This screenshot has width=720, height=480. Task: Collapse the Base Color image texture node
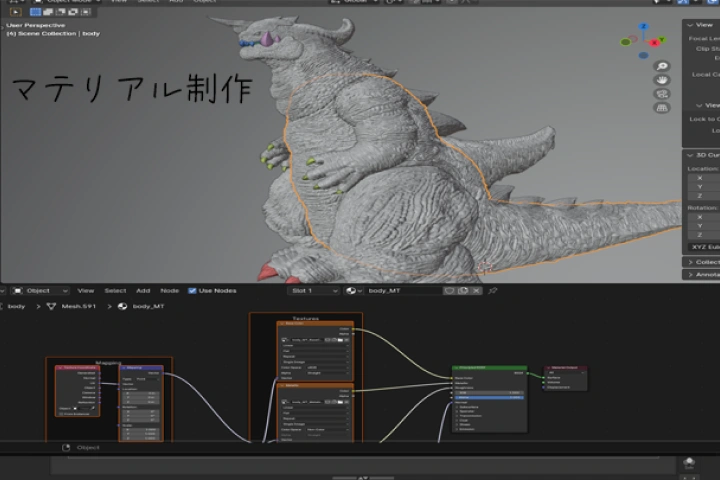click(281, 324)
